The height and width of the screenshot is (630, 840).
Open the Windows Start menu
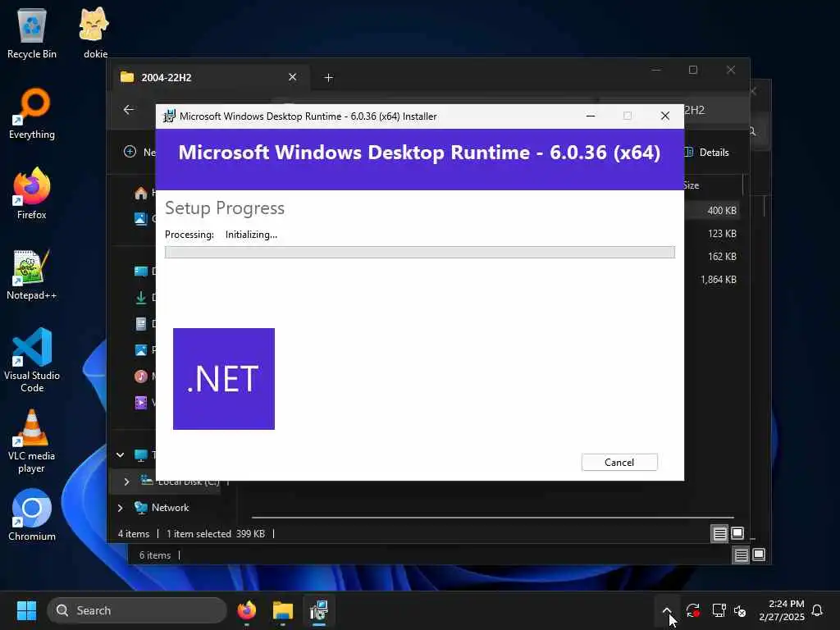(x=26, y=610)
